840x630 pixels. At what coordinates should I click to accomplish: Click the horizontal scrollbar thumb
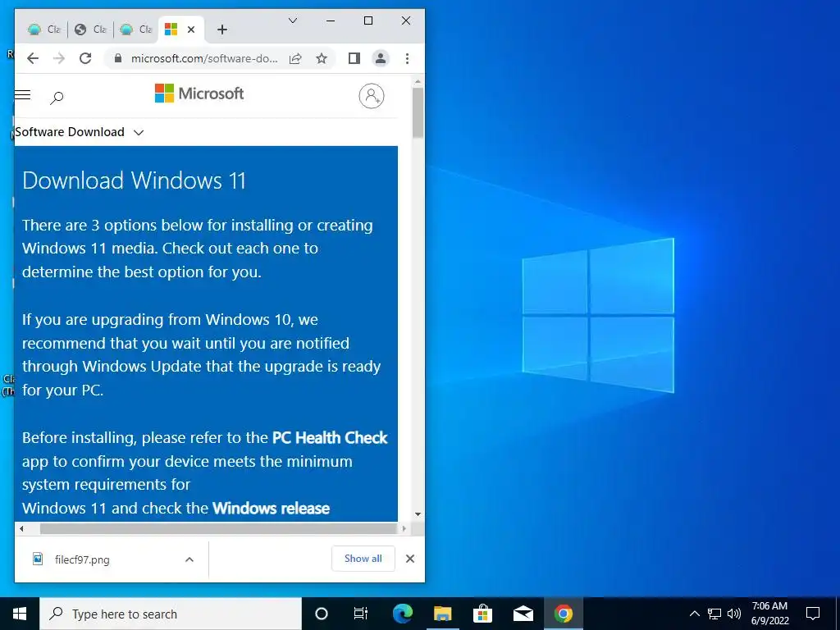218,529
